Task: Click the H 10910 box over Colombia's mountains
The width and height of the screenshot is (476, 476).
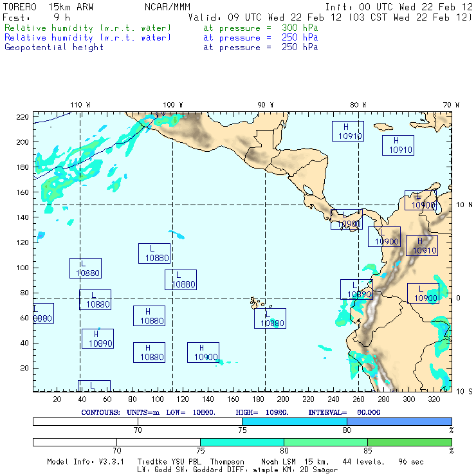Action: pos(422,246)
